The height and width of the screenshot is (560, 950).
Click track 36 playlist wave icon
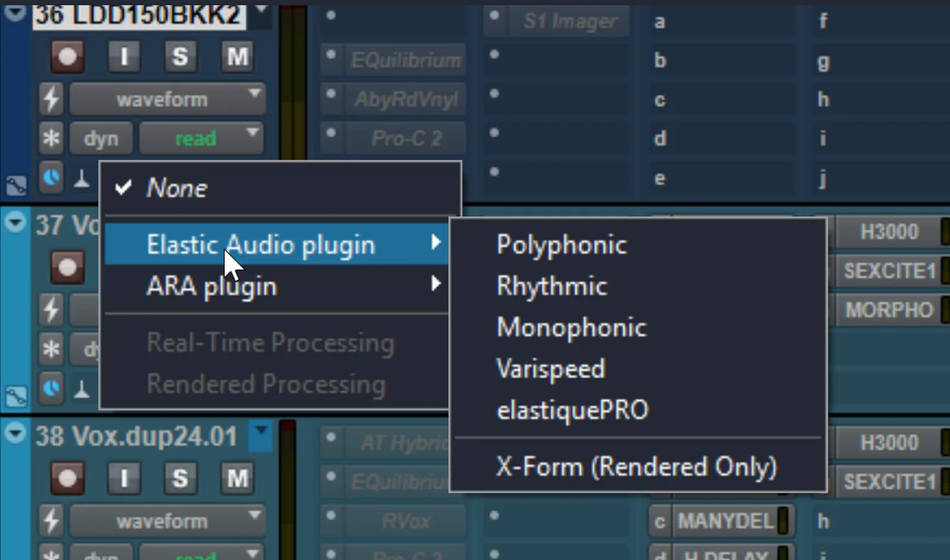pos(16,186)
